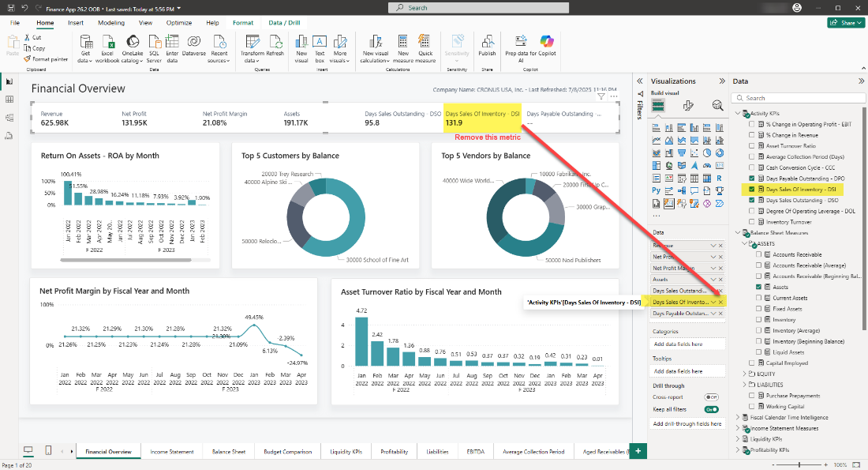The width and height of the screenshot is (868, 470).
Task: Switch to Model view in left sidebar
Action: click(9, 118)
